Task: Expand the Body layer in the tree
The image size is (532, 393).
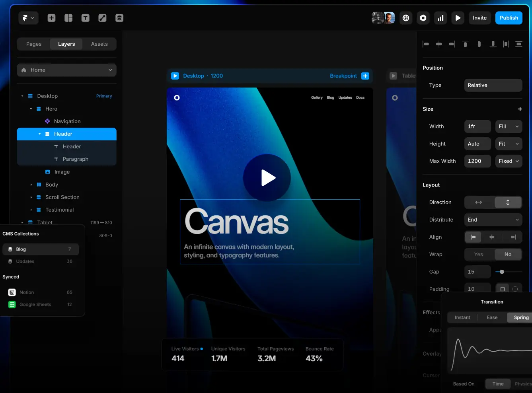Action: (31, 185)
